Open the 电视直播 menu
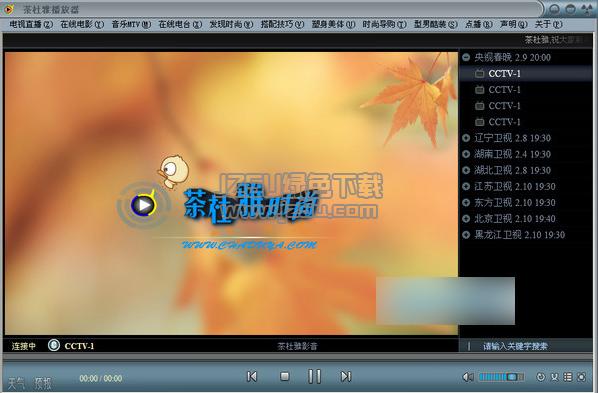This screenshot has height=393, width=598. [31, 24]
